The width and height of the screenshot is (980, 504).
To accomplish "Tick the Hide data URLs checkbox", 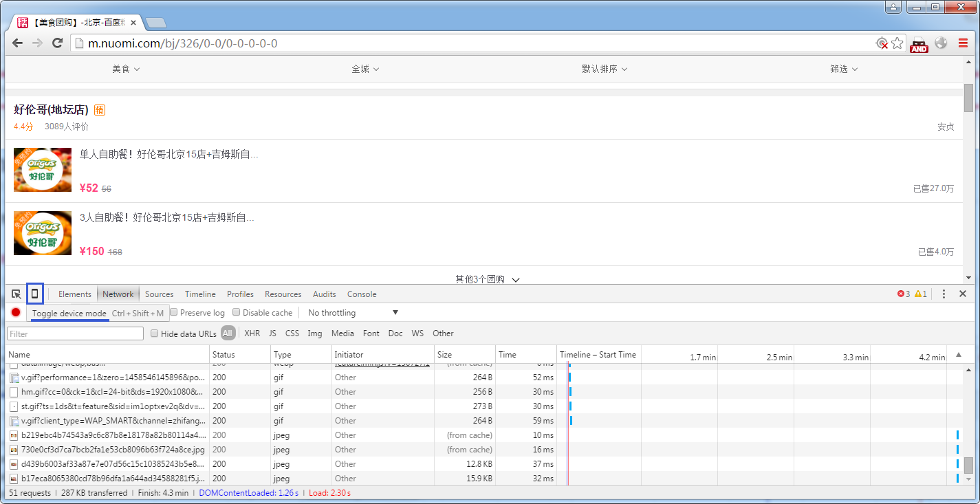I will tap(154, 333).
